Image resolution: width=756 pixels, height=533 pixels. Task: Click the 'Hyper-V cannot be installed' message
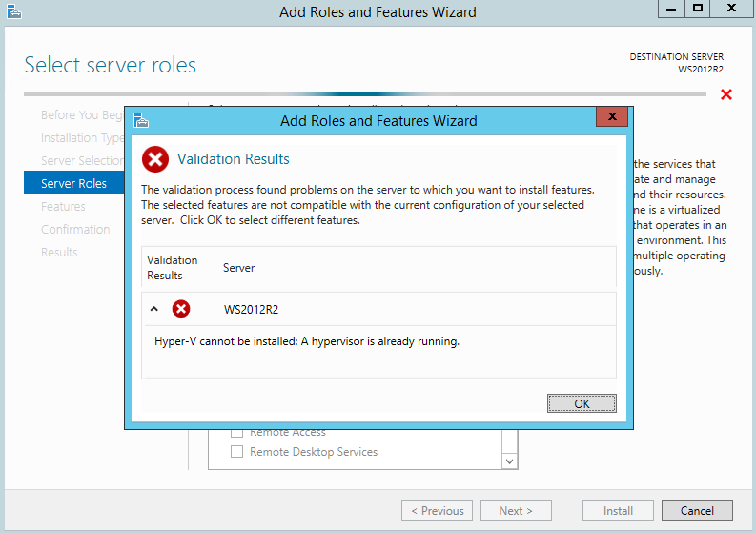(x=307, y=341)
